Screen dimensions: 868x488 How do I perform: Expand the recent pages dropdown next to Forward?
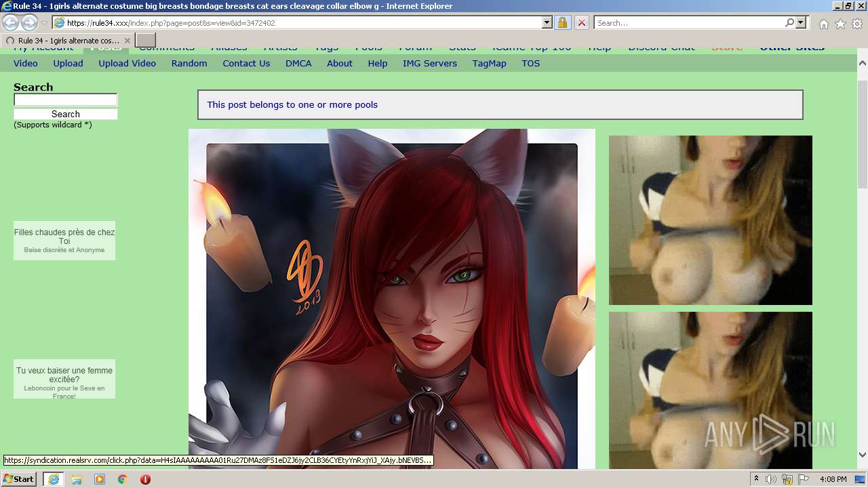pyautogui.click(x=44, y=23)
